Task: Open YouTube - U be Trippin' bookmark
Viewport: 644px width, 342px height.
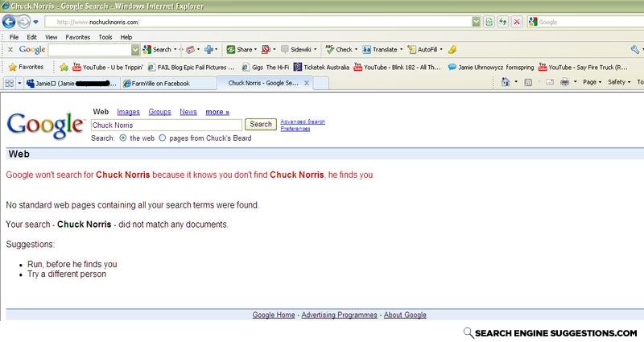Action: pos(108,67)
